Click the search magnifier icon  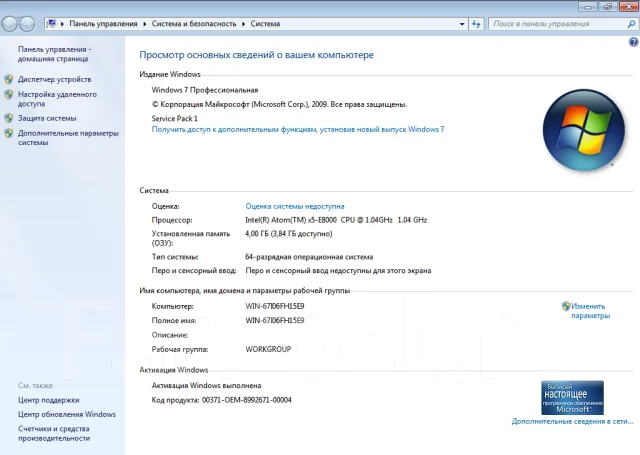click(631, 24)
